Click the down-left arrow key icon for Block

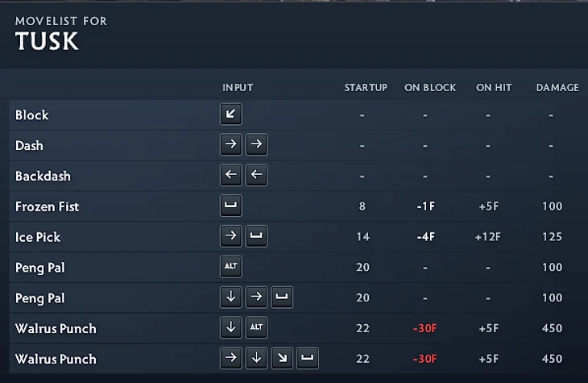[x=230, y=114]
